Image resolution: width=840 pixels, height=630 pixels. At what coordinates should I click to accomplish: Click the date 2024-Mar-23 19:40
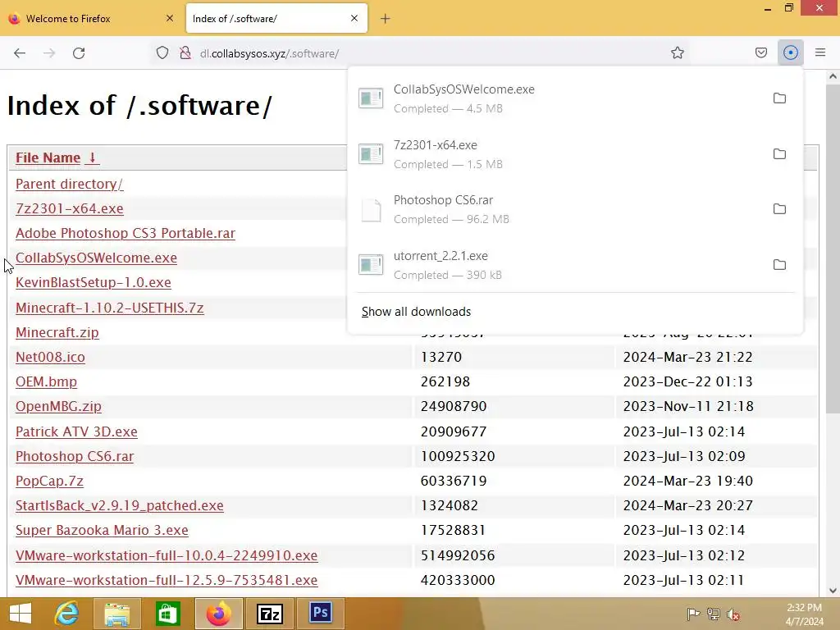coord(688,481)
